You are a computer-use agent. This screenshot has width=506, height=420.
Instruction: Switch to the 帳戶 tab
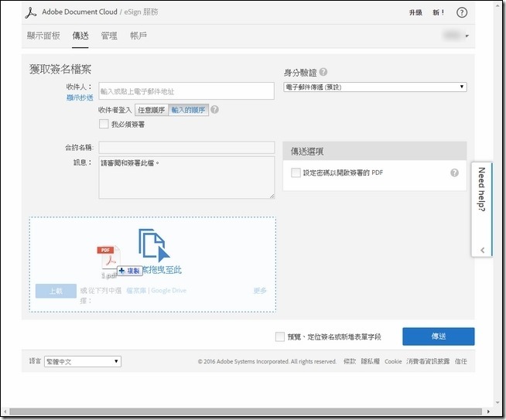coord(138,36)
